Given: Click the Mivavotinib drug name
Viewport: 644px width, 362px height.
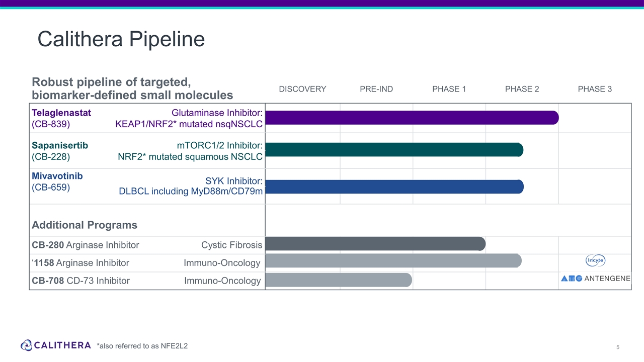Looking at the screenshot, I should [x=57, y=176].
